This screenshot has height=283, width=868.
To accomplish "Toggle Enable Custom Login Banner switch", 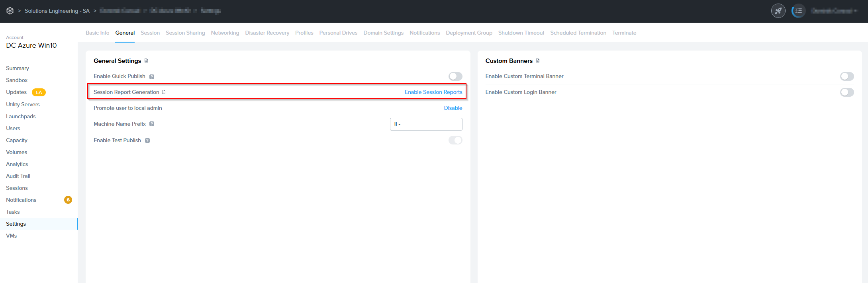I will [847, 92].
